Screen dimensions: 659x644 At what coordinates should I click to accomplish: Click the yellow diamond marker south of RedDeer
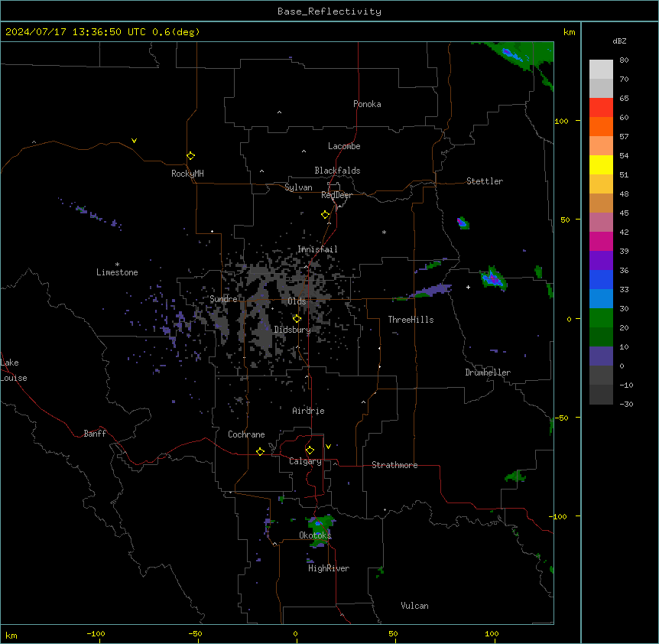(x=326, y=215)
